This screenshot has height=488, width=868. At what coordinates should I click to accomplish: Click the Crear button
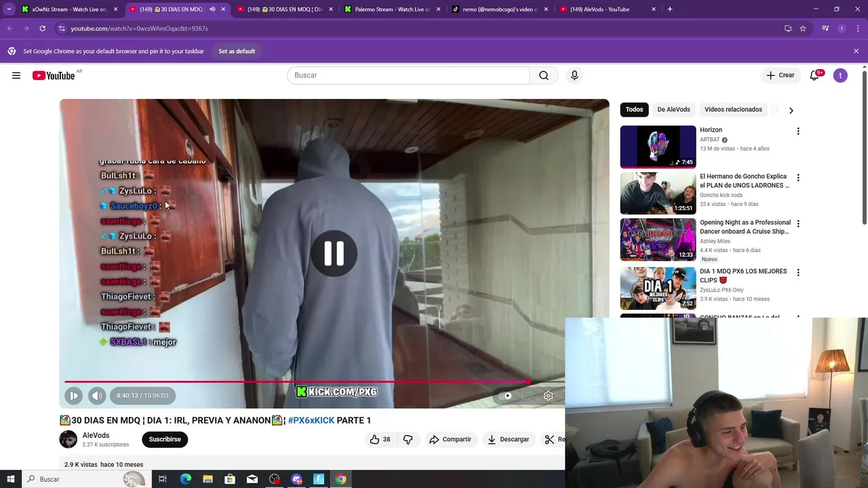click(780, 75)
